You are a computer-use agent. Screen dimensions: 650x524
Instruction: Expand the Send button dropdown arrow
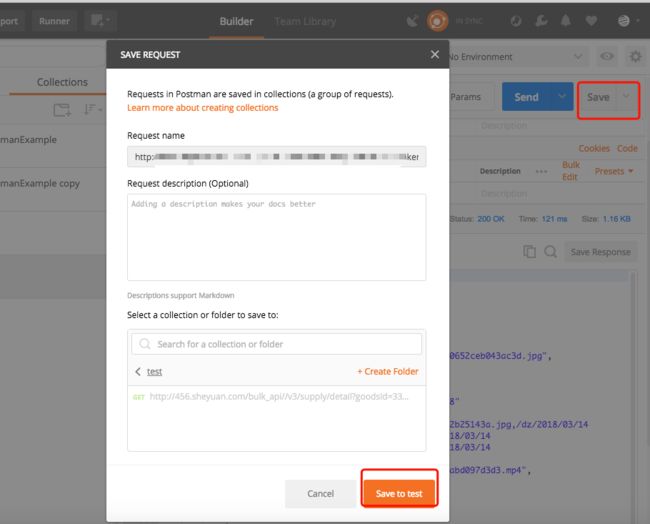562,97
